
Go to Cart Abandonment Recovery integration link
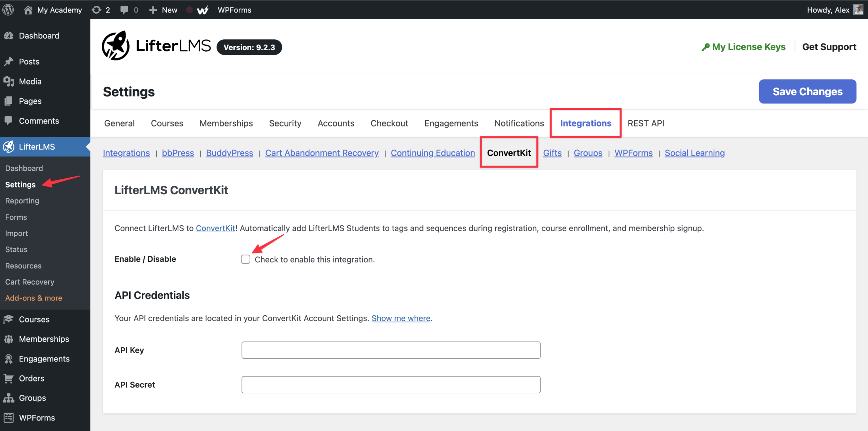point(322,153)
